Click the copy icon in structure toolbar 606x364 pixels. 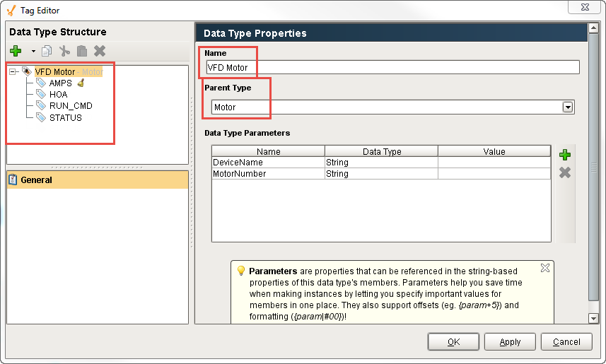[47, 51]
